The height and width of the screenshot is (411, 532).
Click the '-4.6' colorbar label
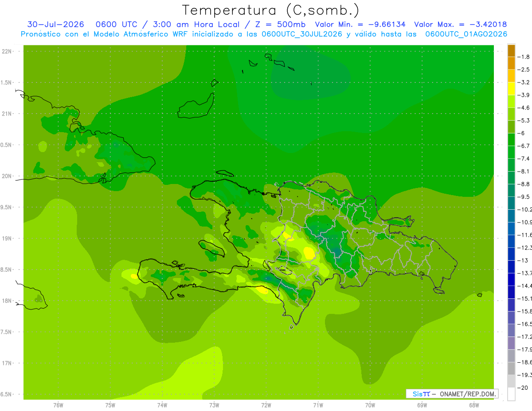pos(524,108)
